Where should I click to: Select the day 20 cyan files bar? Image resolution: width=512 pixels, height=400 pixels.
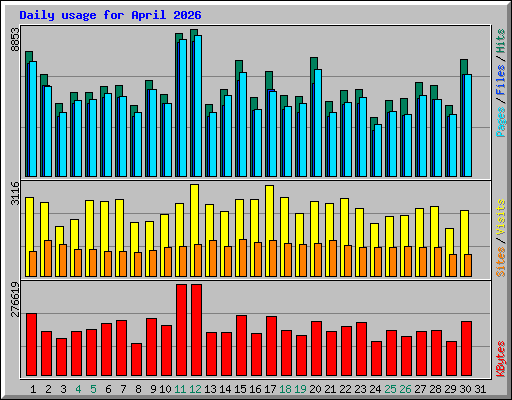click(x=318, y=123)
